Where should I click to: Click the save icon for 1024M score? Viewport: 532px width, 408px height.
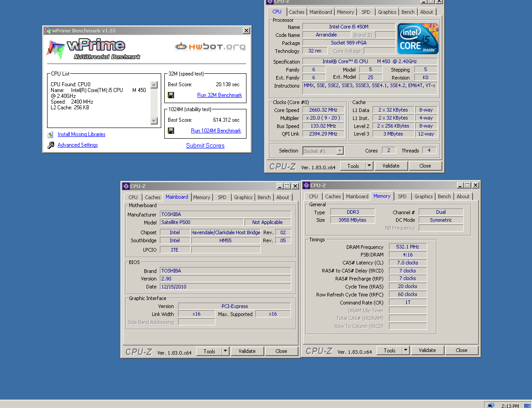point(171,131)
